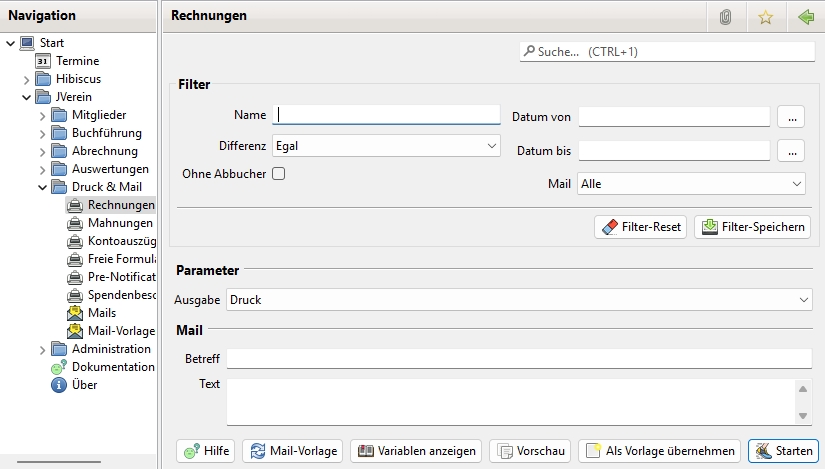Click the star bookmark icon
The image size is (825, 469).
tap(766, 17)
